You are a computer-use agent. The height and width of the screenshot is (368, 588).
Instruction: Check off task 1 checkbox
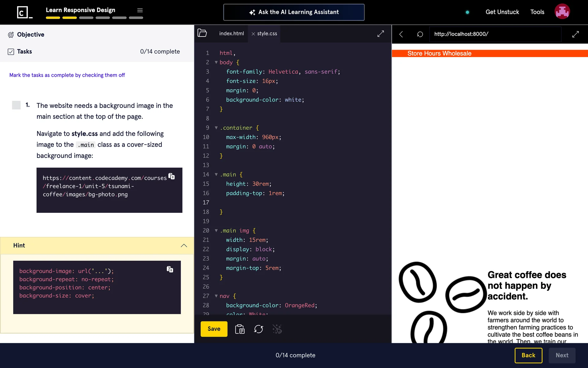pos(16,105)
